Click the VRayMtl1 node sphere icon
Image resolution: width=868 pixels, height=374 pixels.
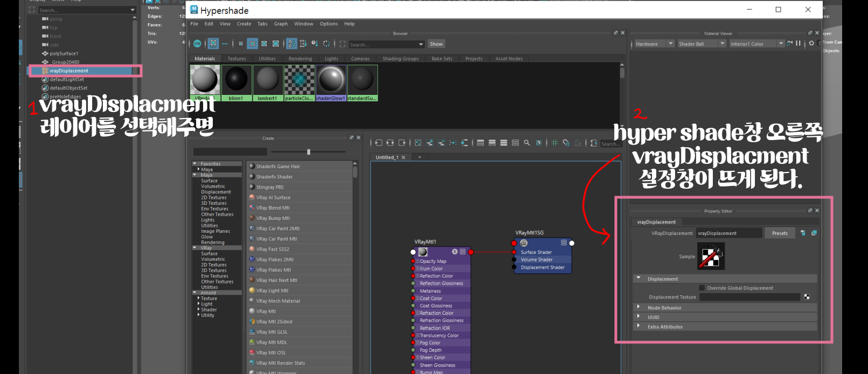point(423,252)
